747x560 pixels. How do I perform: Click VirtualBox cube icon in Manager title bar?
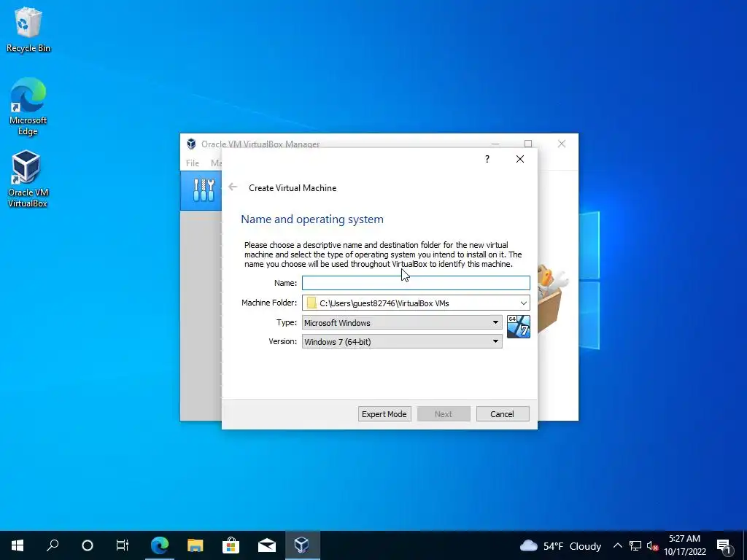click(191, 144)
